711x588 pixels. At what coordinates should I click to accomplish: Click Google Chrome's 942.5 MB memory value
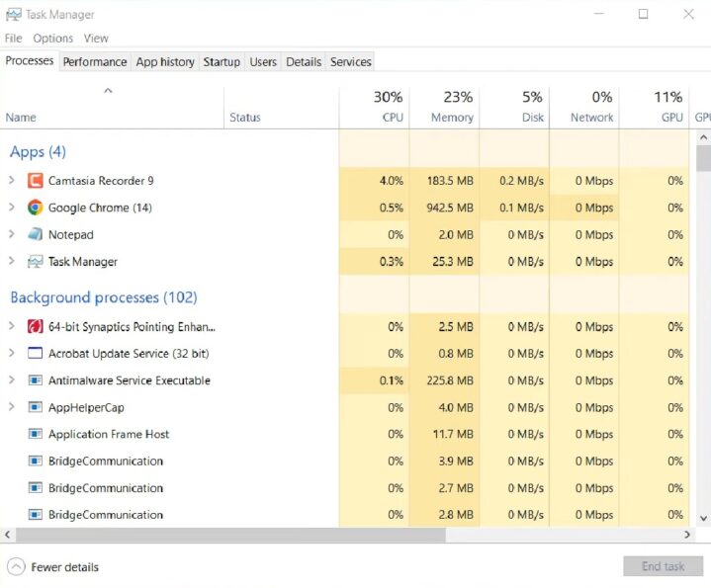pyautogui.click(x=450, y=208)
